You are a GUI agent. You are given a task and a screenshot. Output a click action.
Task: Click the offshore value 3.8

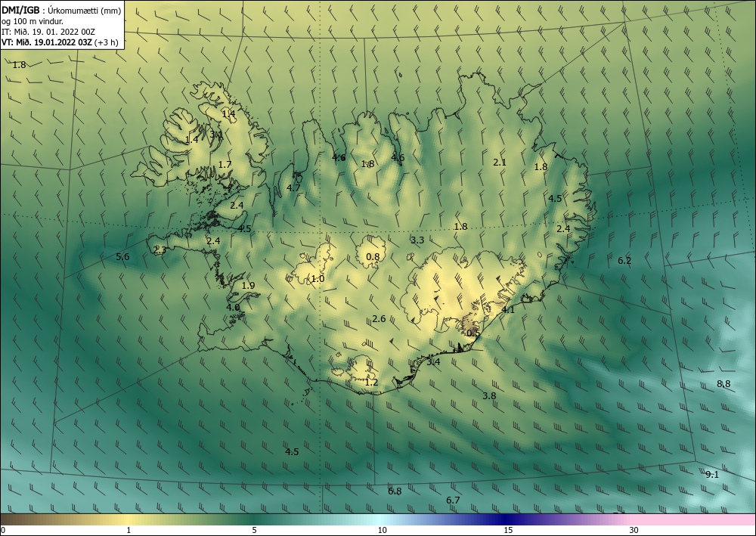click(489, 395)
